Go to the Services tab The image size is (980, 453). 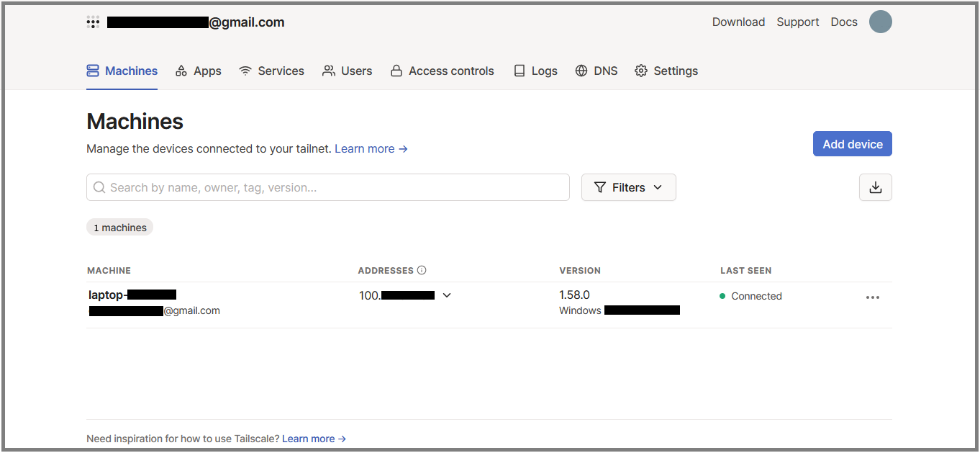[271, 71]
